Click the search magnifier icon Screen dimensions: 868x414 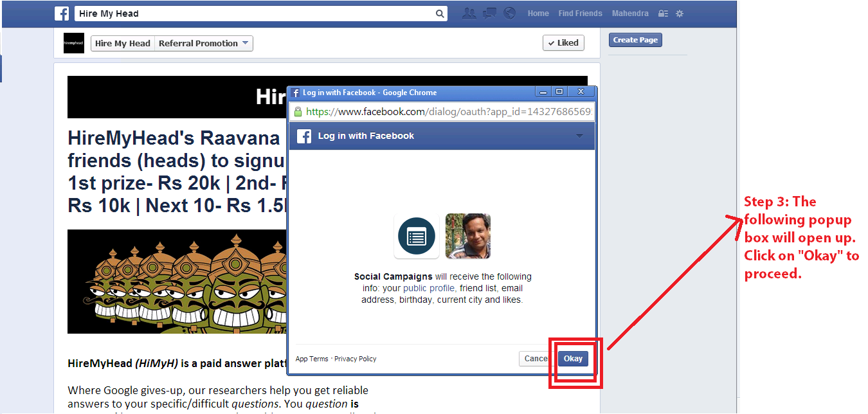point(440,14)
